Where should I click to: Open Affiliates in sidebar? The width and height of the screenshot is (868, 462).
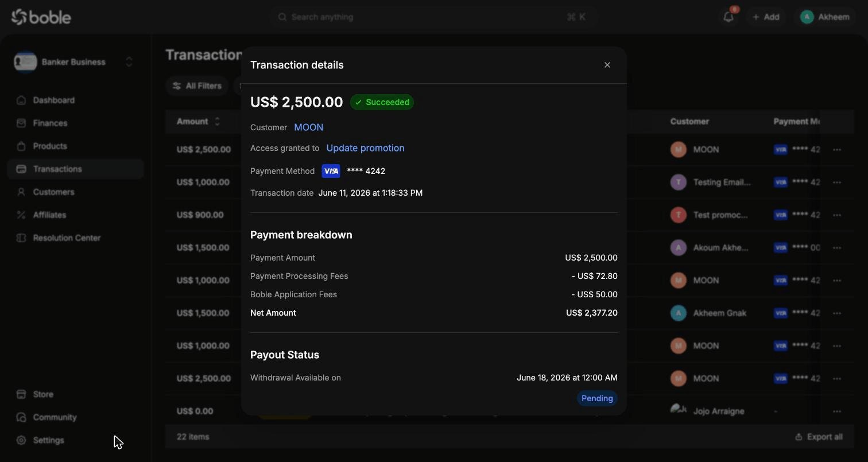pyautogui.click(x=75, y=215)
